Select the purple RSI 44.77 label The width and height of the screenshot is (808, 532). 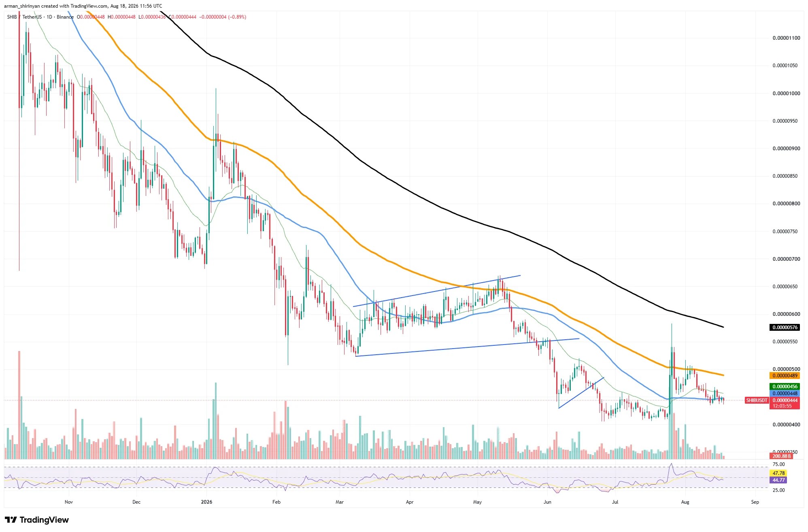(x=778, y=480)
